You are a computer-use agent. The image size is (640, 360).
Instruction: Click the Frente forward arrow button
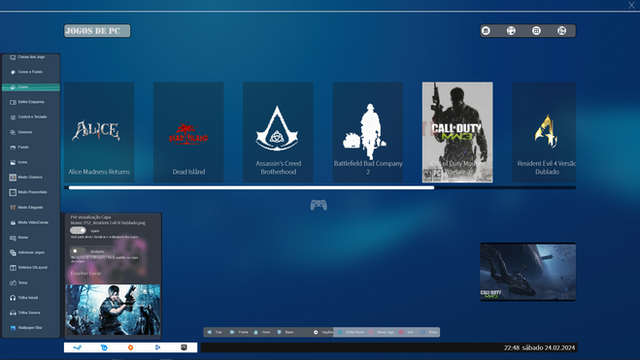239,332
